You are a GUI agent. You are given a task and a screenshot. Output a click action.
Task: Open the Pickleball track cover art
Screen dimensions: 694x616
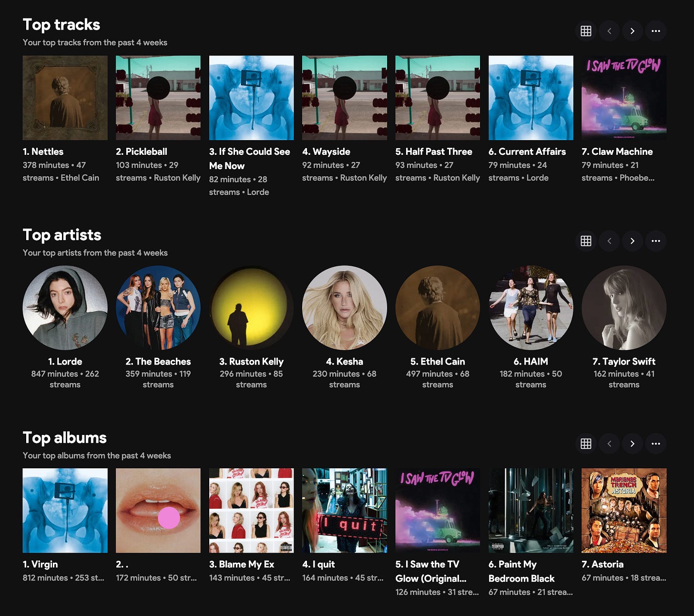click(x=158, y=98)
